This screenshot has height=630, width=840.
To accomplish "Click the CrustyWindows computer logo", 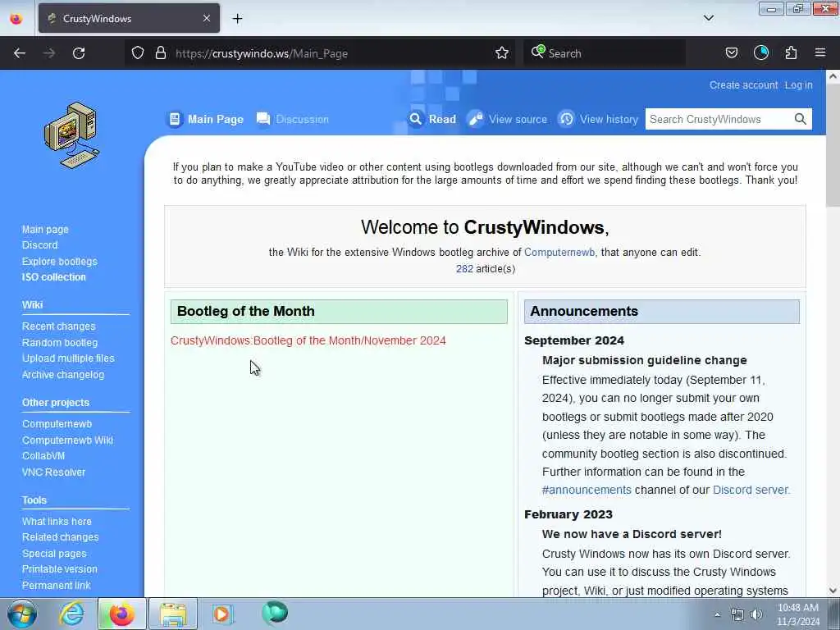I will click(72, 135).
